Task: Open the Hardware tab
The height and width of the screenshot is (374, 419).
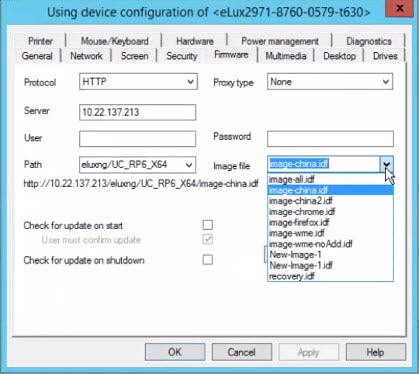Action: 195,41
